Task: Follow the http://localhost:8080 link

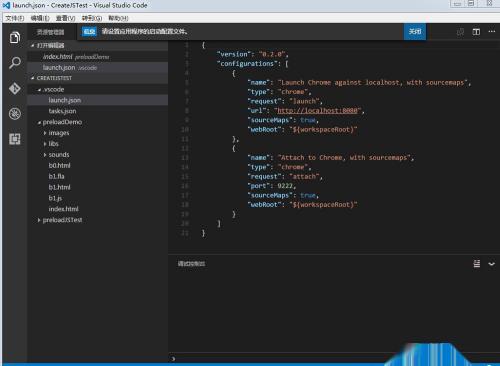Action: tap(317, 110)
